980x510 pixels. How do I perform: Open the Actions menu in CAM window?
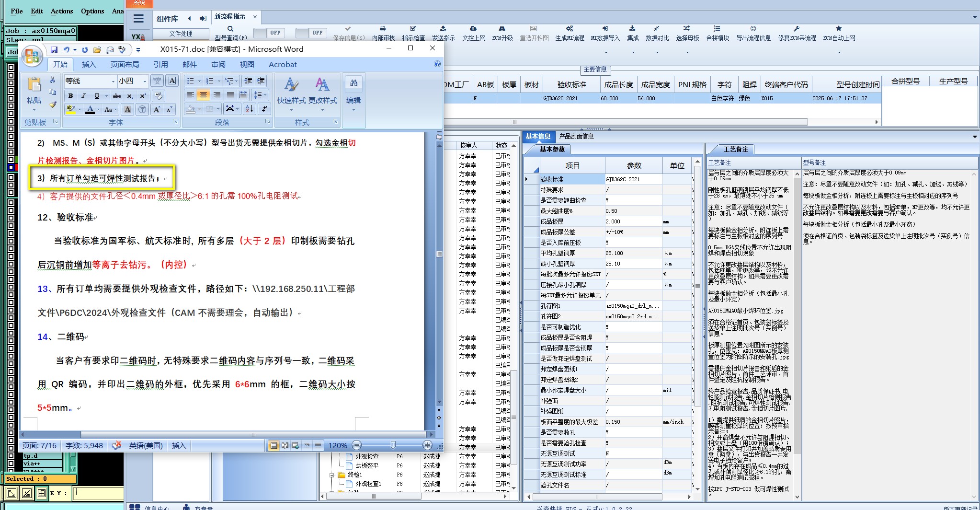[62, 11]
